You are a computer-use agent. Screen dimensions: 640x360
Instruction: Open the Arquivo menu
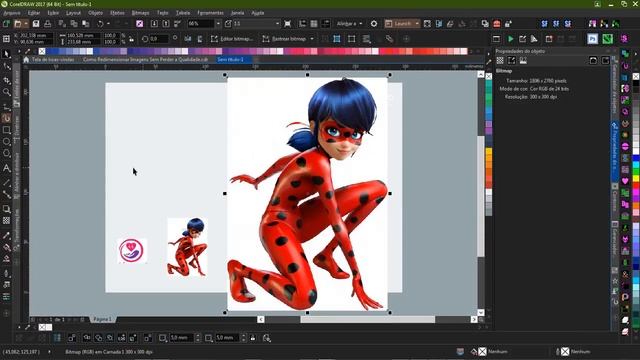(x=11, y=13)
